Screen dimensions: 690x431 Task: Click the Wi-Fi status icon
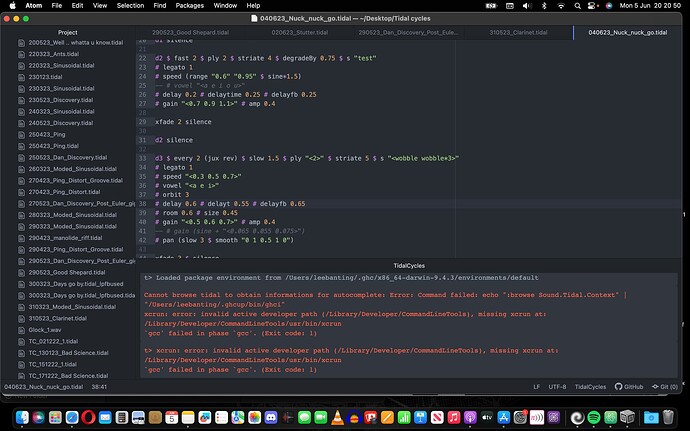point(561,6)
